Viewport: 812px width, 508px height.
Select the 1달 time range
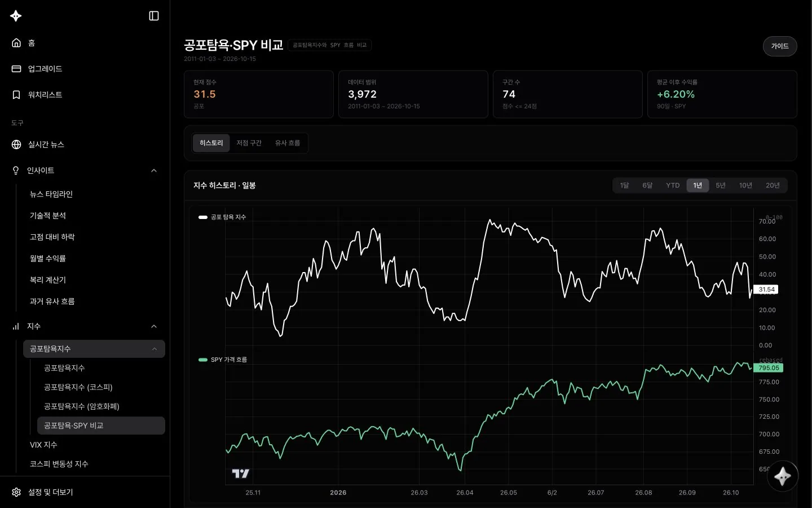[624, 185]
